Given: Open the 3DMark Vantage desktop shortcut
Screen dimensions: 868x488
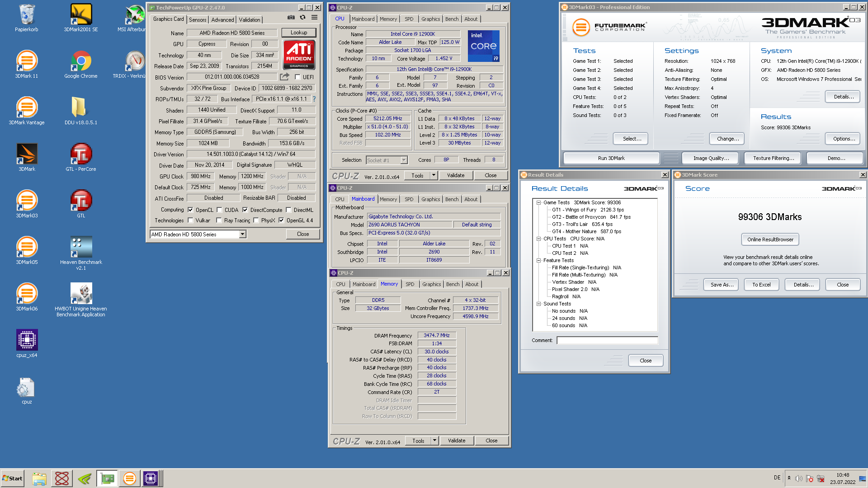Looking at the screenshot, I should [27, 111].
